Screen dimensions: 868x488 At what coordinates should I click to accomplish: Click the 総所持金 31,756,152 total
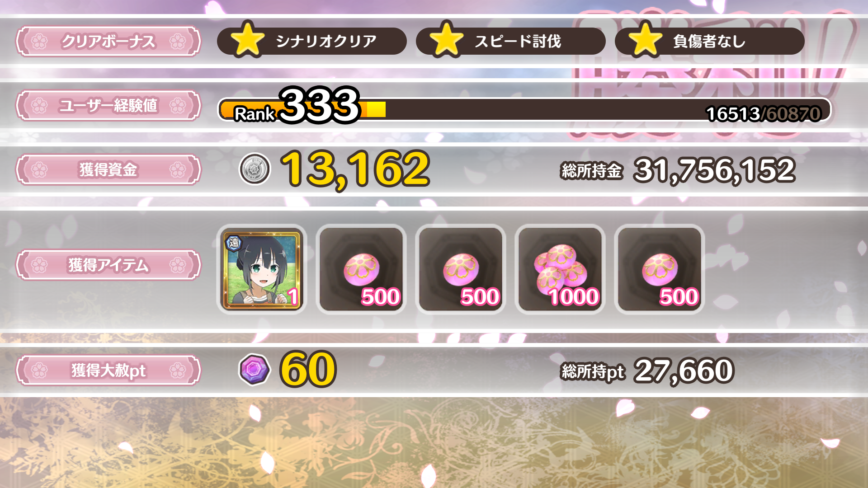click(678, 171)
